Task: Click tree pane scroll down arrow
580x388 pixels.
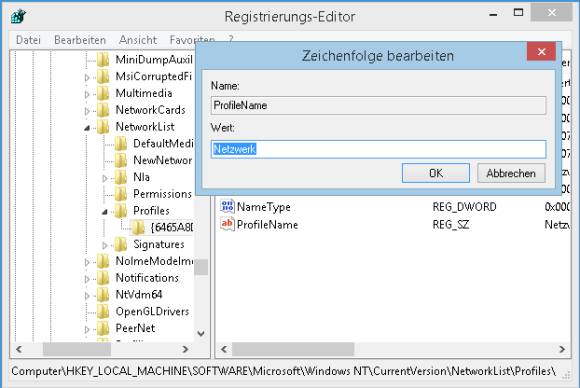Action: 201,334
